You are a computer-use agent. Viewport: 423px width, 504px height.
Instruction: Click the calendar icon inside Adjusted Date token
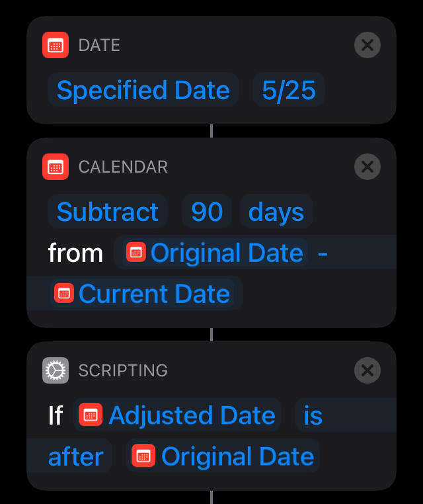(x=91, y=415)
